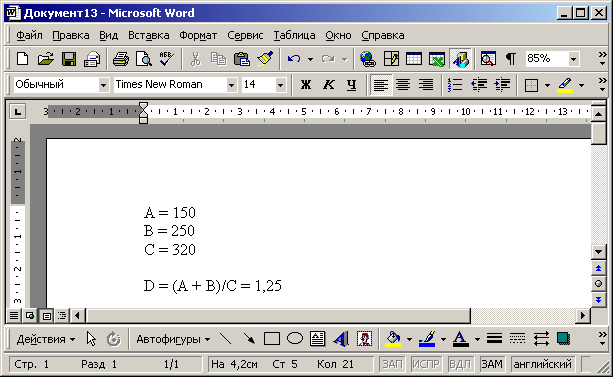
Task: Switch to normal view button
Action: pyautogui.click(x=14, y=316)
